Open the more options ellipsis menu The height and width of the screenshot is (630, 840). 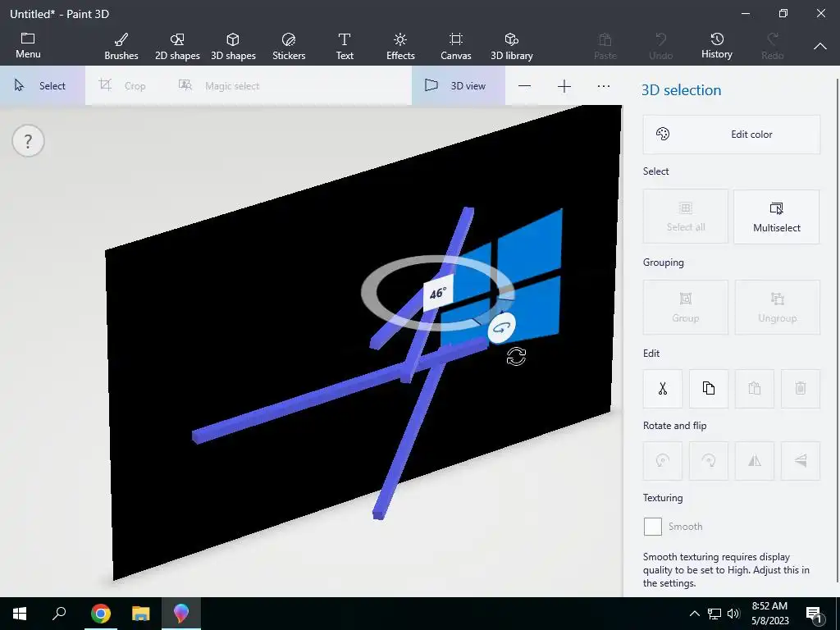point(604,86)
